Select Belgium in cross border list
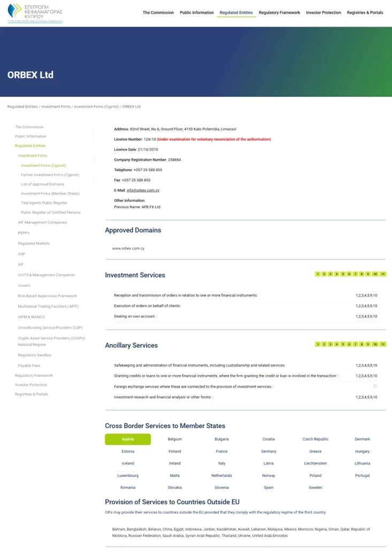 (175, 439)
